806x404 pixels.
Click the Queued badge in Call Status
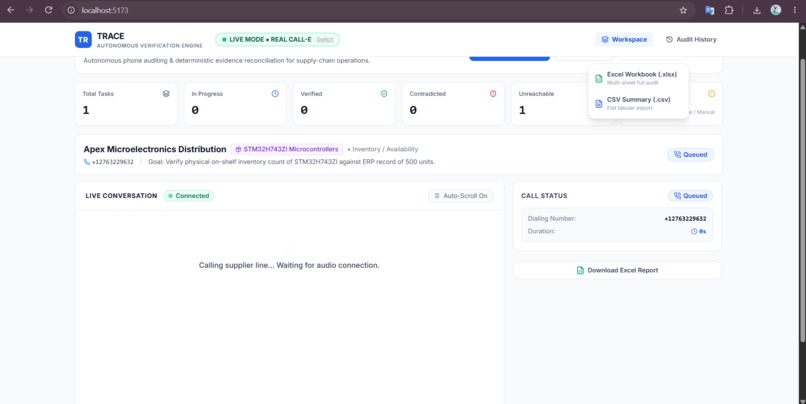pos(690,196)
